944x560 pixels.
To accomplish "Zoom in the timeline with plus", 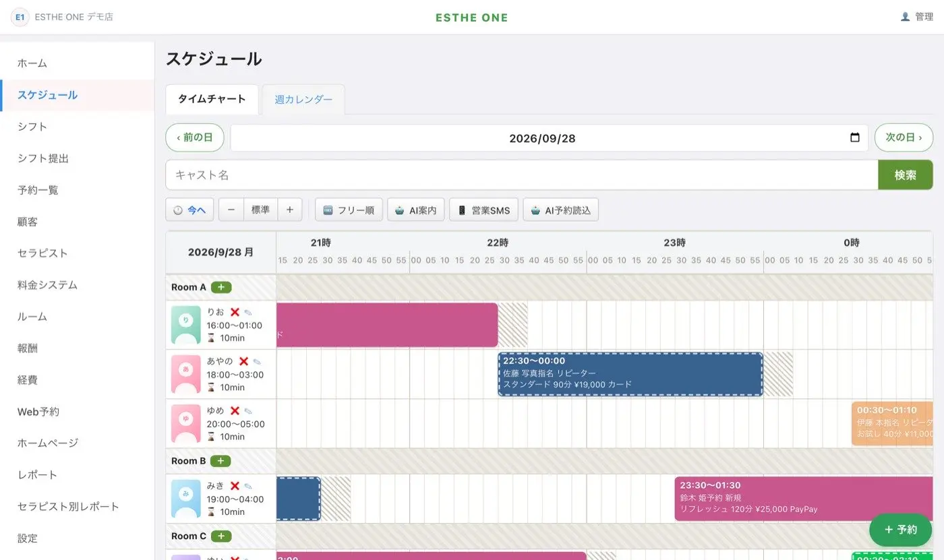I will [x=290, y=210].
